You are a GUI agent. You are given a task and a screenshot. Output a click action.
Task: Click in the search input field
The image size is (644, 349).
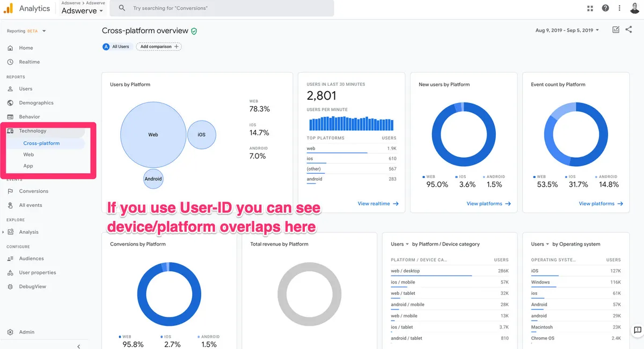[225, 8]
